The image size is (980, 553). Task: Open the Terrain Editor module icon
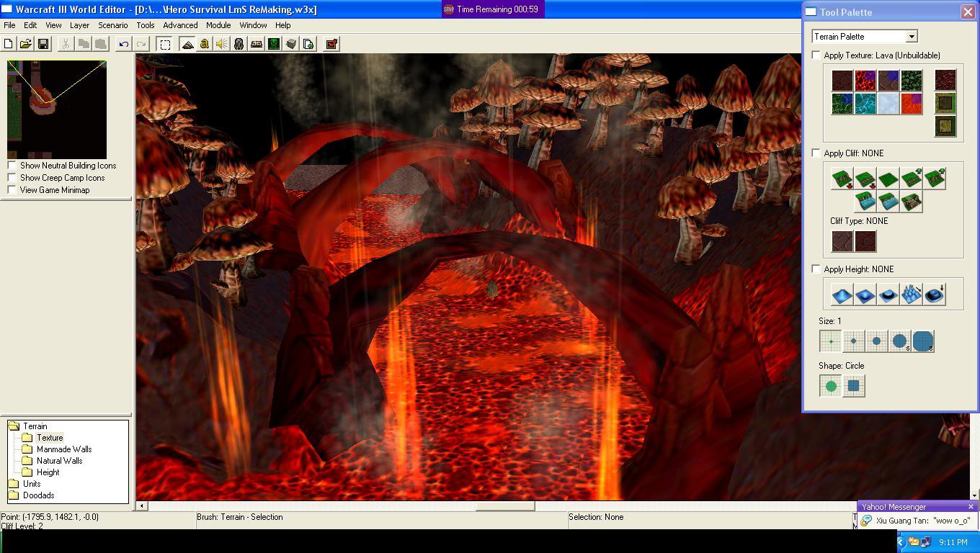(187, 44)
